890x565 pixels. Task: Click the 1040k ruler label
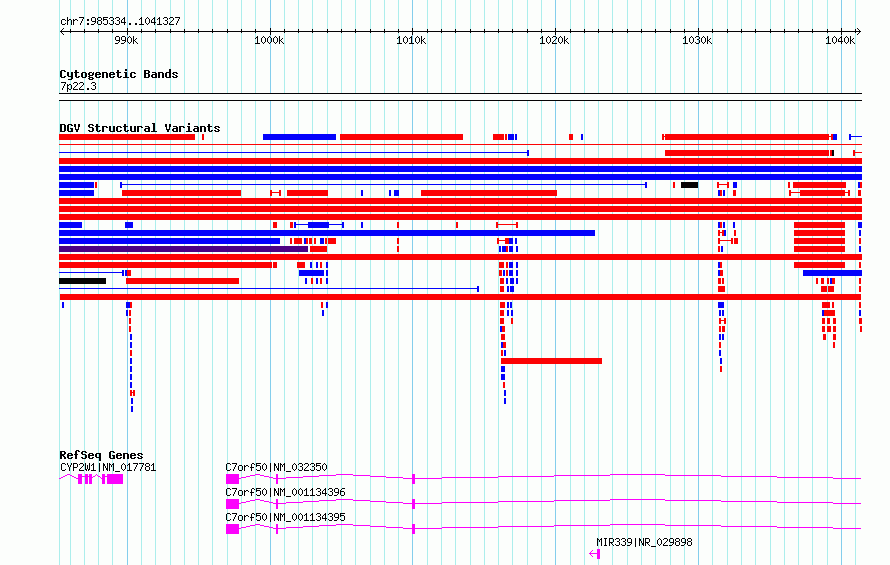(x=840, y=40)
